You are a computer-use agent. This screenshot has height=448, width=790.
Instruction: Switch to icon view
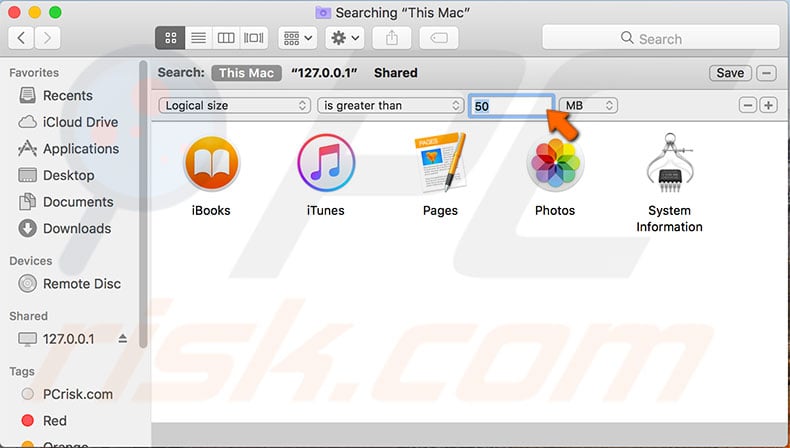click(x=170, y=38)
